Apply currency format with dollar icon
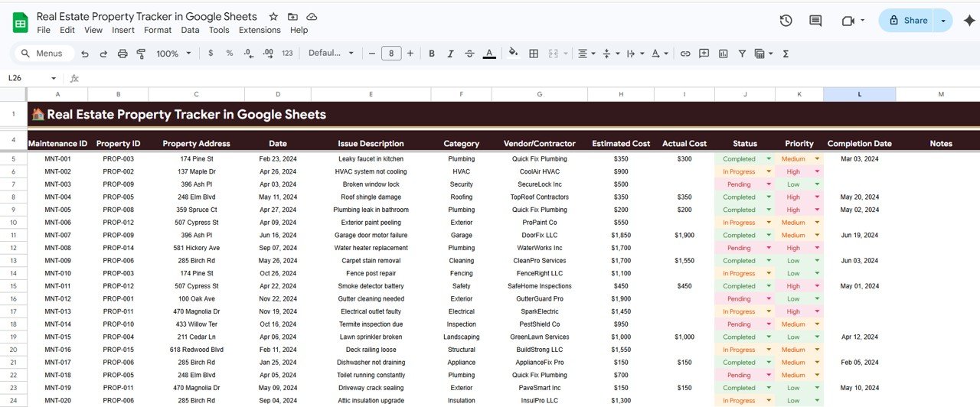980x407 pixels. click(x=211, y=54)
